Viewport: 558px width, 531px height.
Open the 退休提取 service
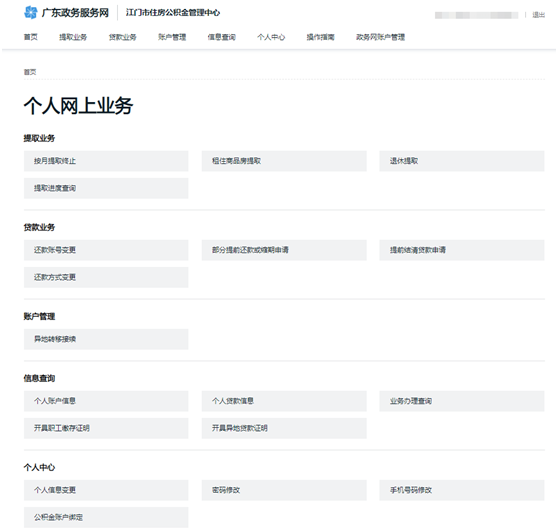pos(462,161)
